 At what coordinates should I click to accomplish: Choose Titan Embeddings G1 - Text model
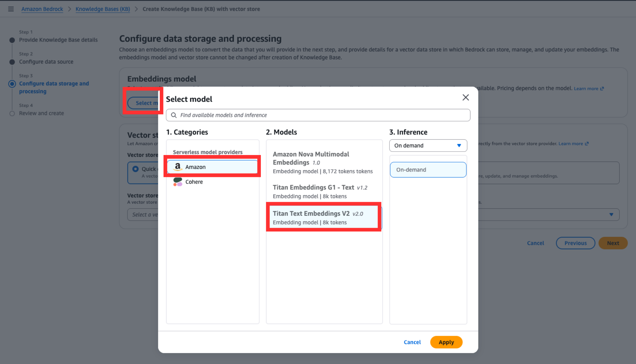[x=324, y=192]
